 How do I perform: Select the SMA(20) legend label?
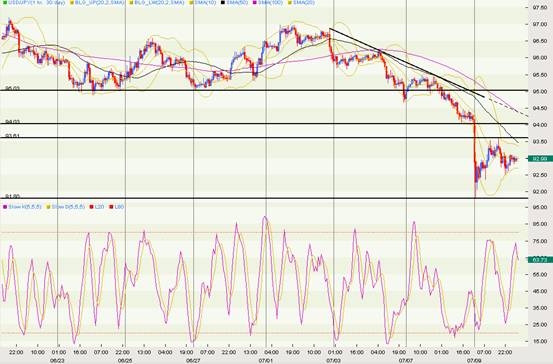(x=304, y=2)
